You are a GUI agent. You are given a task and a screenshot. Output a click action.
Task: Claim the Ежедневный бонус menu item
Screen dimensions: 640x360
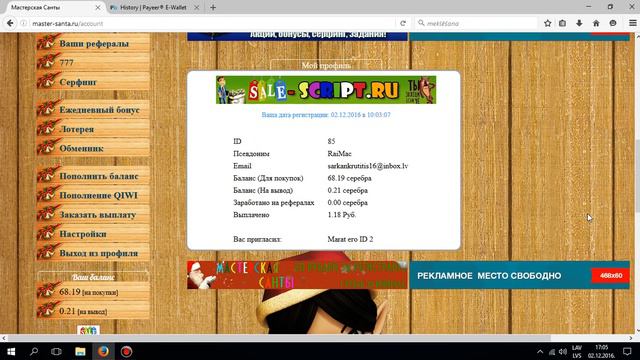pyautogui.click(x=93, y=109)
